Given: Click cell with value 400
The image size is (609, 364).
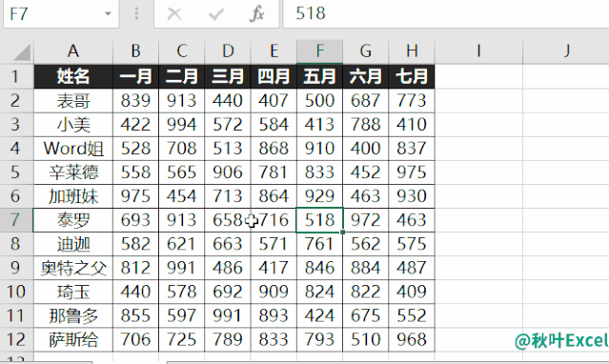Looking at the screenshot, I should click(x=365, y=149).
